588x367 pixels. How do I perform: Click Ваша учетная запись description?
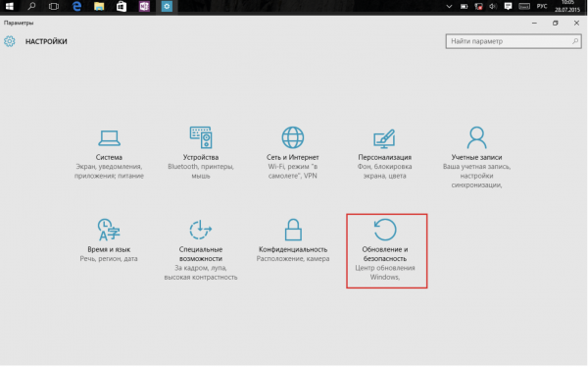tap(476, 176)
